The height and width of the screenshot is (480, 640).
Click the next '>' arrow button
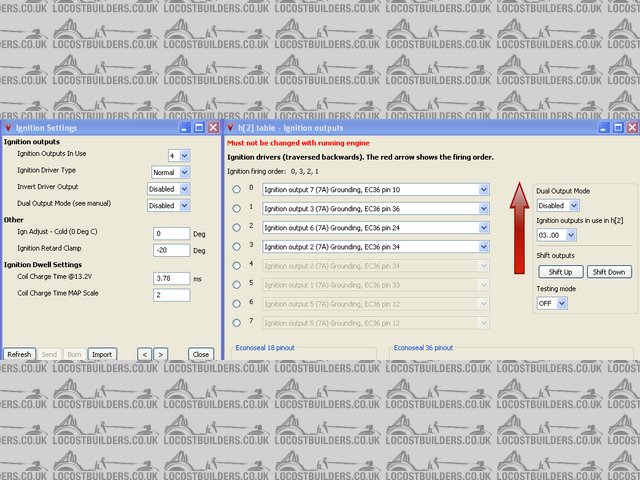click(x=160, y=354)
